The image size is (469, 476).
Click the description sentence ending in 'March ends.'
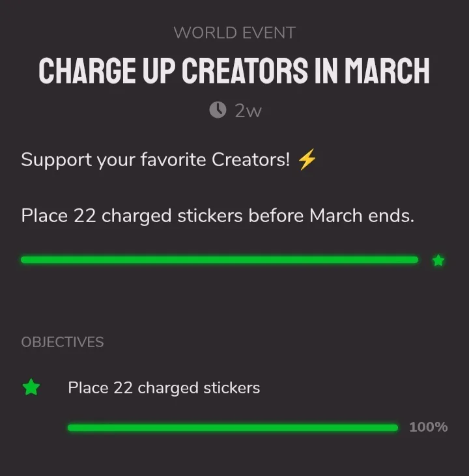click(x=218, y=216)
